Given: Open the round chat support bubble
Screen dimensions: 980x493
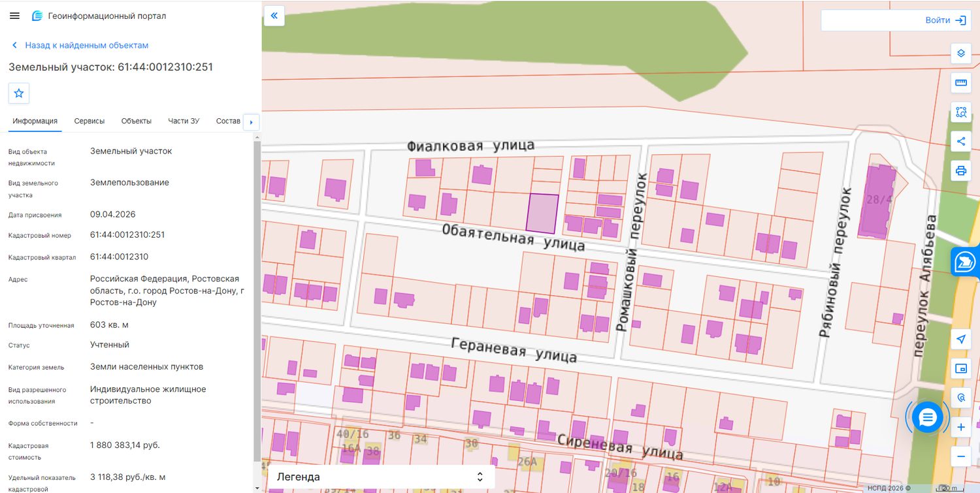Looking at the screenshot, I should click(928, 417).
